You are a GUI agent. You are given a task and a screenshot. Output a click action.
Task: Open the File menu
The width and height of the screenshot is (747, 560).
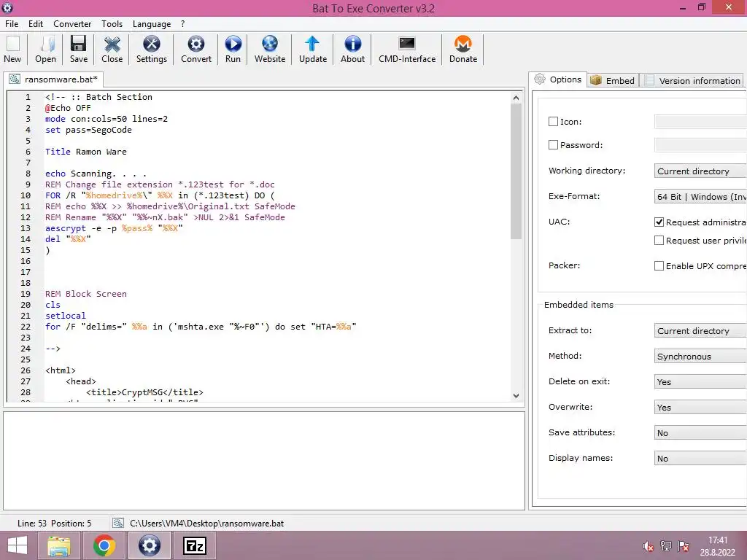pyautogui.click(x=12, y=24)
